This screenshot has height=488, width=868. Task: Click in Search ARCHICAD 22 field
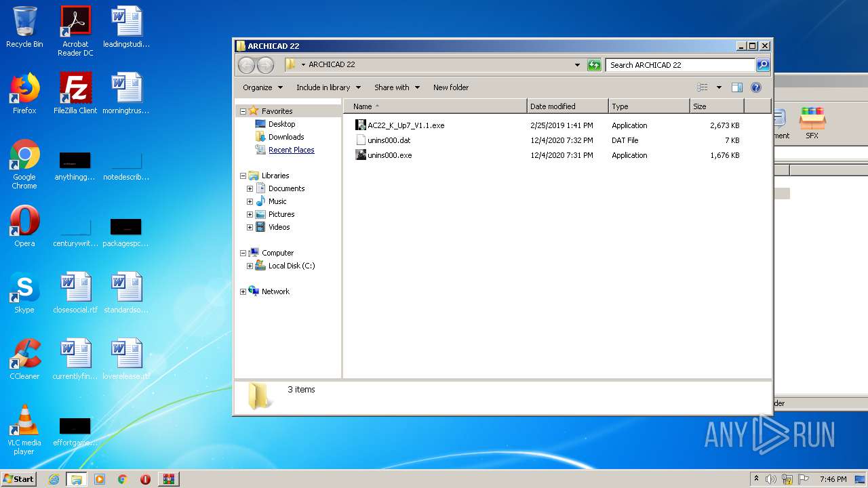pyautogui.click(x=680, y=65)
